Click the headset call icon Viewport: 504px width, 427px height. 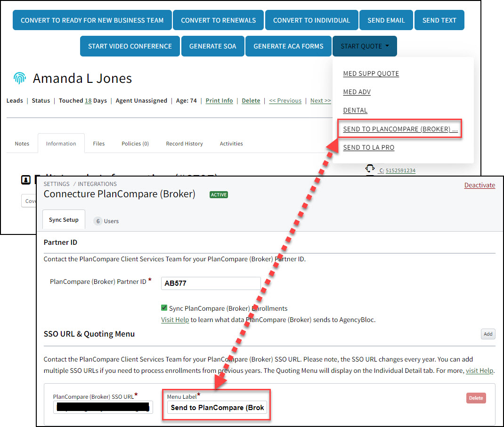370,169
